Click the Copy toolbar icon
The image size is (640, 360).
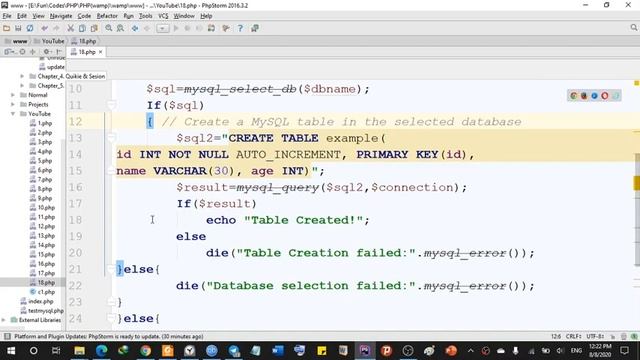point(82,28)
